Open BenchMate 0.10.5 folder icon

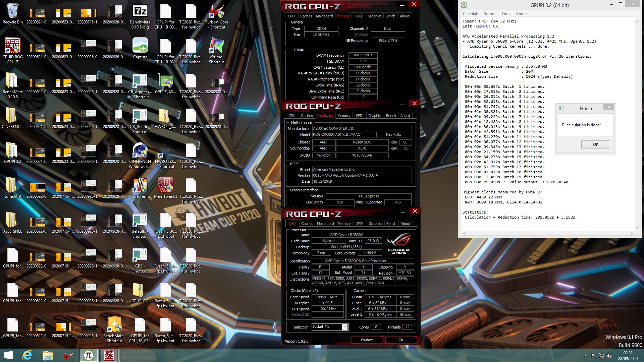[x=12, y=86]
